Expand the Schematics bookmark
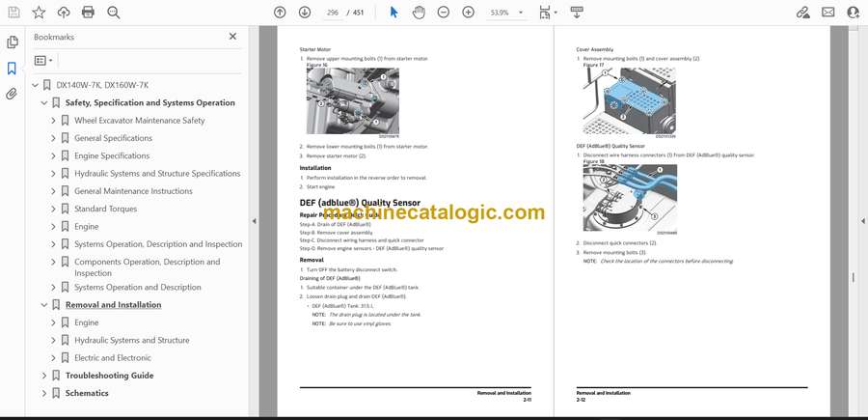 click(x=44, y=393)
